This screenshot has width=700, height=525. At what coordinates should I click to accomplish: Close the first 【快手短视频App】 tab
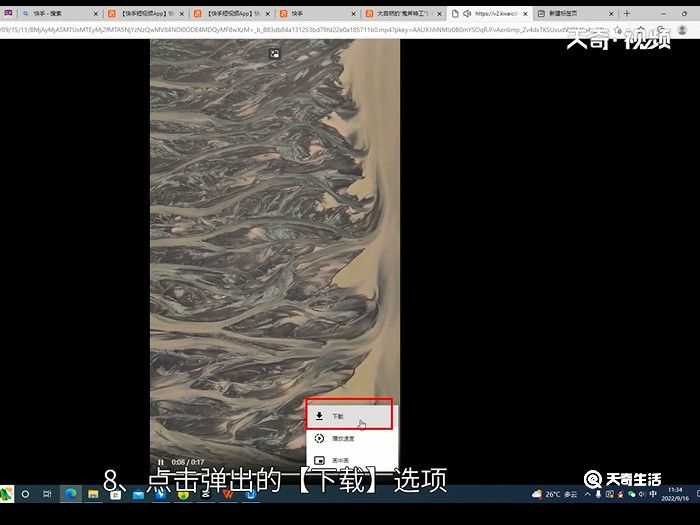tap(182, 14)
